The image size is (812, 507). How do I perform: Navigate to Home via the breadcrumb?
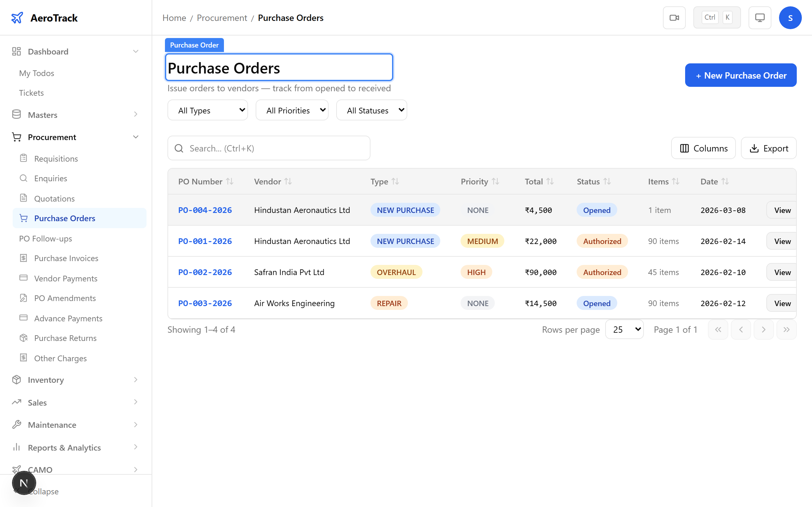pyautogui.click(x=174, y=17)
